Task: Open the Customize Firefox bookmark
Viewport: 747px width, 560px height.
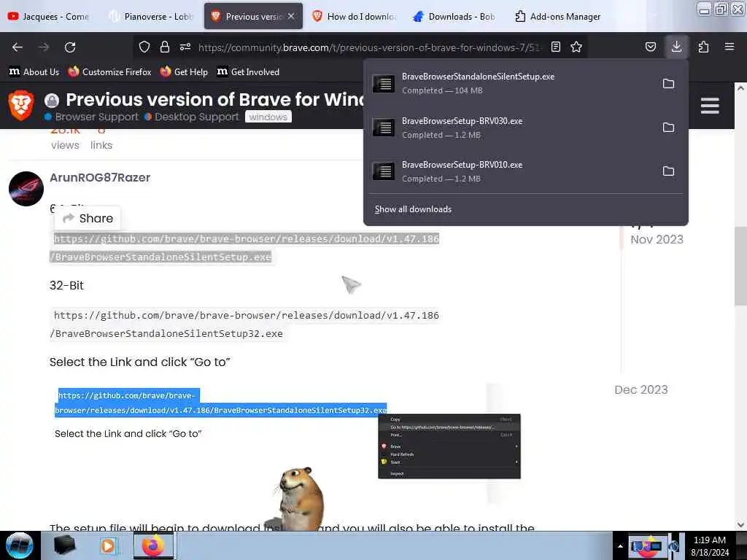Action: [x=110, y=72]
